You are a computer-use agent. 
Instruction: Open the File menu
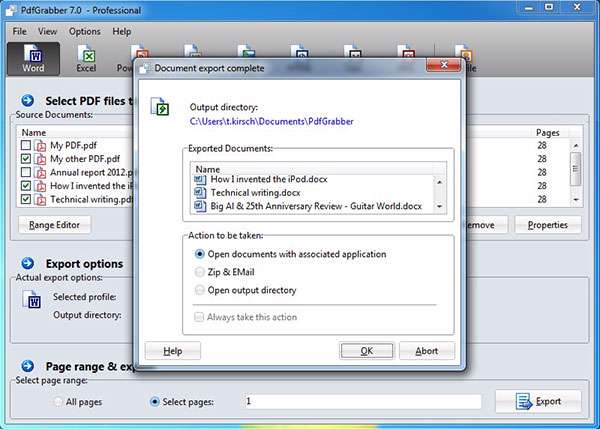pos(19,31)
